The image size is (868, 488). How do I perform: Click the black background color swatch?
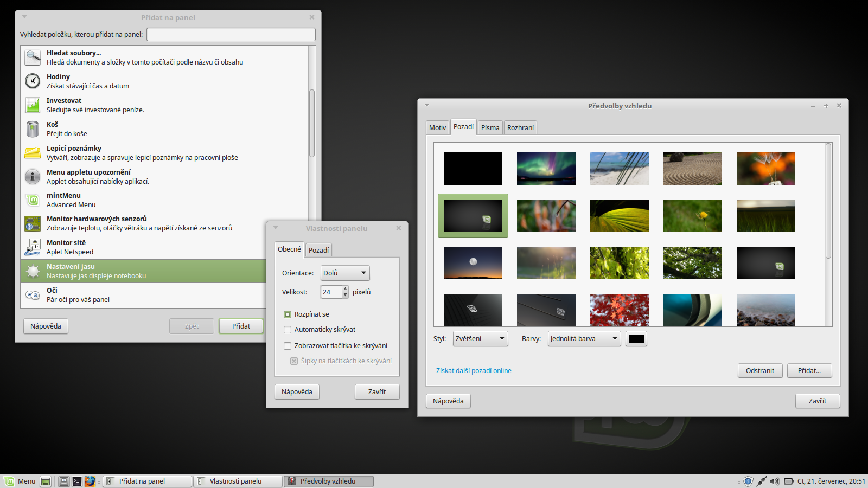635,338
